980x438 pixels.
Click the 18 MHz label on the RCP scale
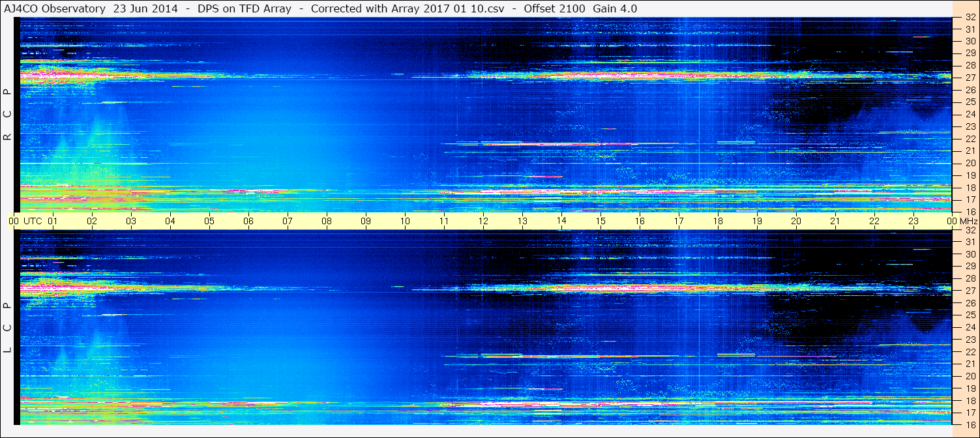tap(970, 188)
